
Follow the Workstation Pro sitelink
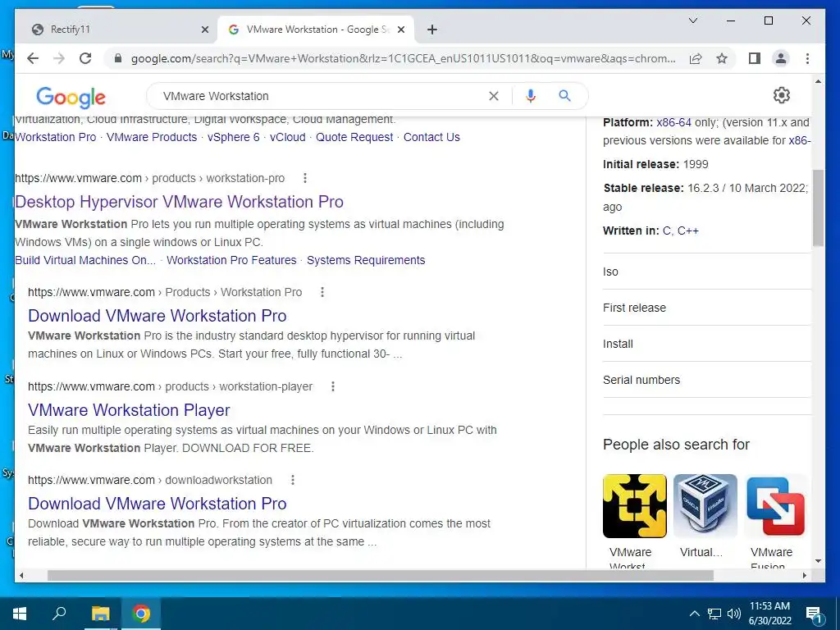point(56,137)
